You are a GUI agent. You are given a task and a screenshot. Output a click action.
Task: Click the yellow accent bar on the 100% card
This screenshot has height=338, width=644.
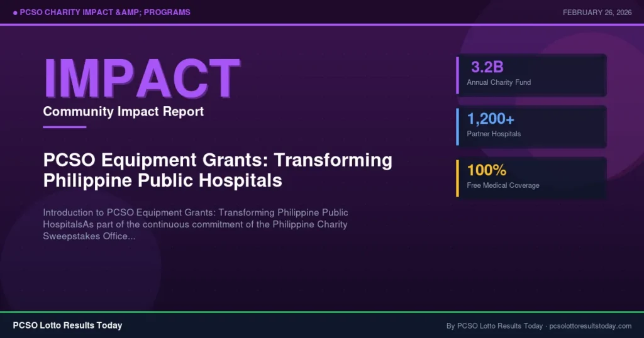458,177
